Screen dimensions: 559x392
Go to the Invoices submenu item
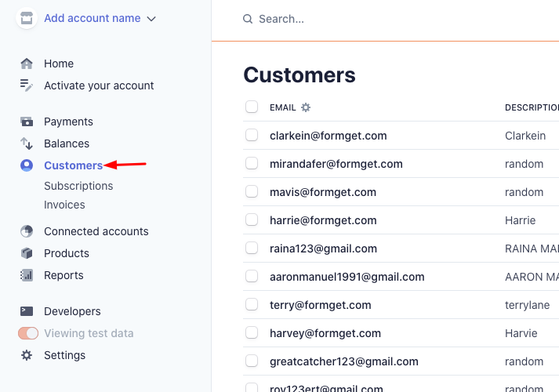[x=64, y=205]
